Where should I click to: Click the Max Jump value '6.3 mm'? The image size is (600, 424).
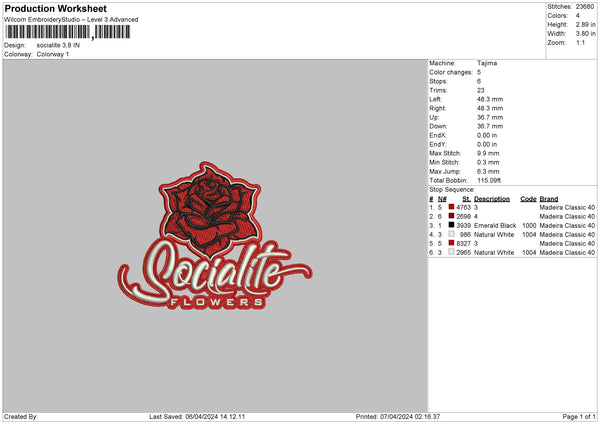click(x=488, y=171)
